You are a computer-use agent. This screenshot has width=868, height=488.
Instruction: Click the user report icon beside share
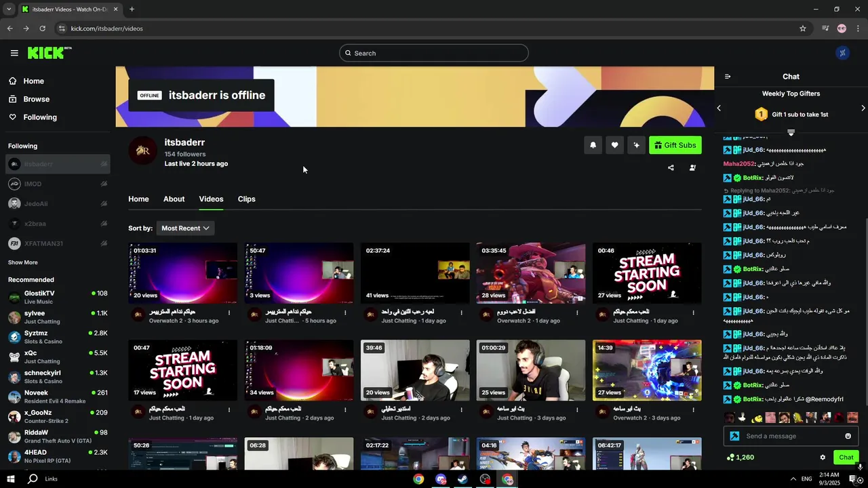(x=692, y=167)
